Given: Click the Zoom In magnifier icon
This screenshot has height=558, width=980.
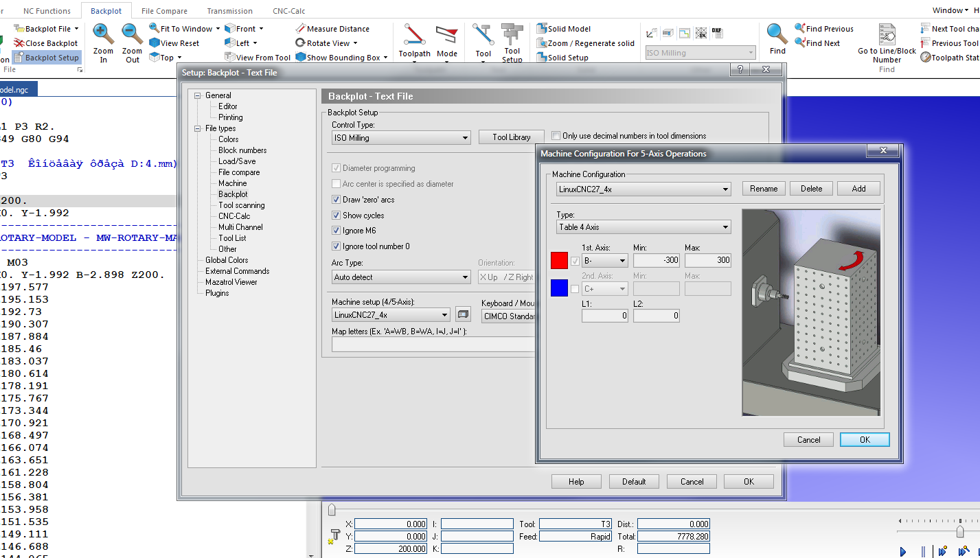Looking at the screenshot, I should (103, 34).
